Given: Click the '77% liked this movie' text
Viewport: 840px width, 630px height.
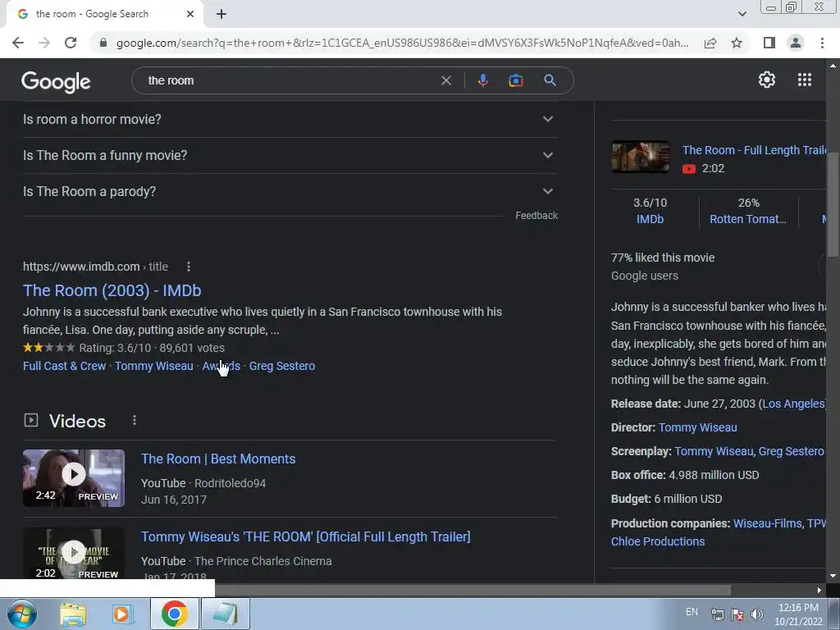Looking at the screenshot, I should (663, 258).
